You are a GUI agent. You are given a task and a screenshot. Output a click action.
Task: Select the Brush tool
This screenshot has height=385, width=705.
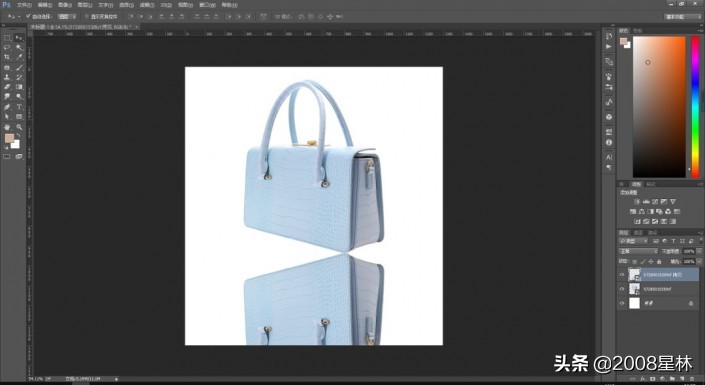19,67
